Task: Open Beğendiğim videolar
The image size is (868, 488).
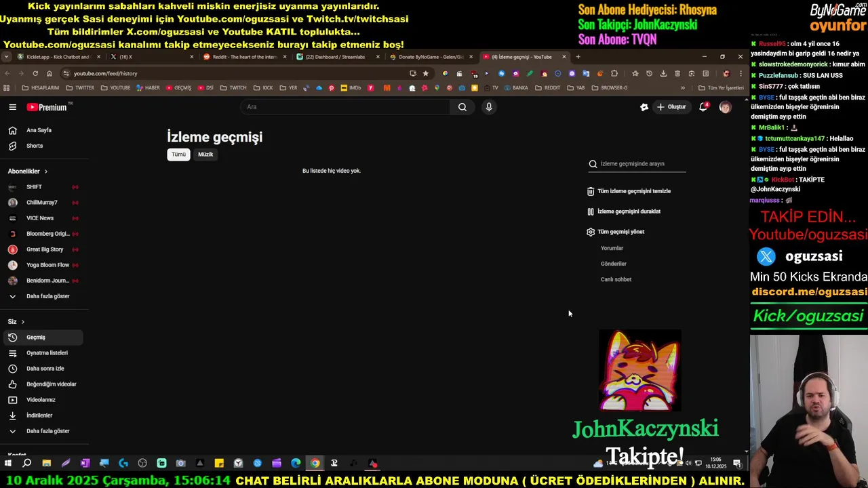Action: [43, 384]
